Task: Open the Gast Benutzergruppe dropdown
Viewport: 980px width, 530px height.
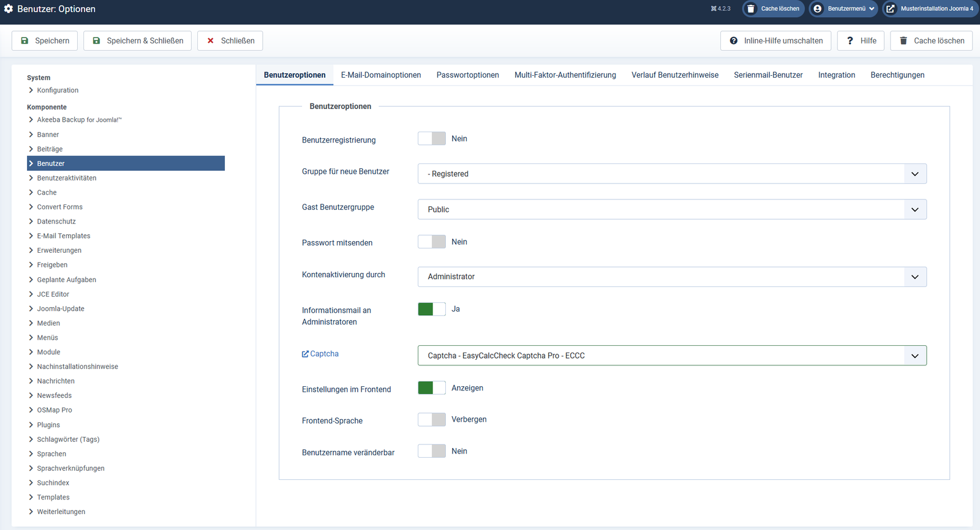Action: [x=672, y=209]
